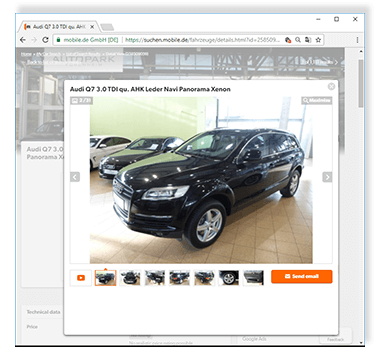Close the photo gallery popup

331,87
